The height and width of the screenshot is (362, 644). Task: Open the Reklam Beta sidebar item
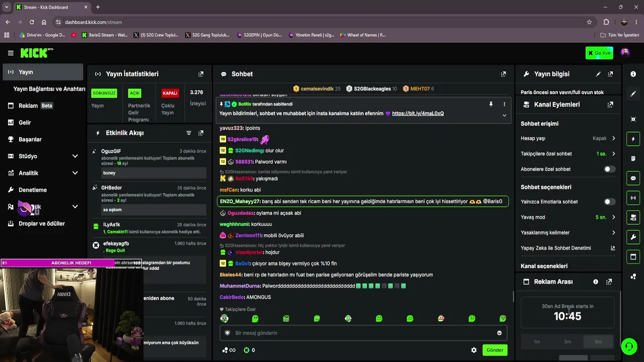tap(43, 106)
